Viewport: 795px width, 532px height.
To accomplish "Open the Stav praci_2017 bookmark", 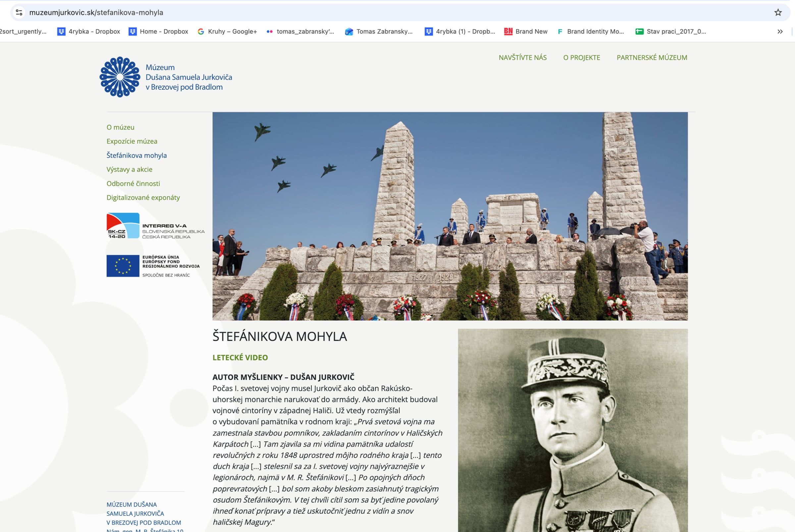I will click(671, 31).
